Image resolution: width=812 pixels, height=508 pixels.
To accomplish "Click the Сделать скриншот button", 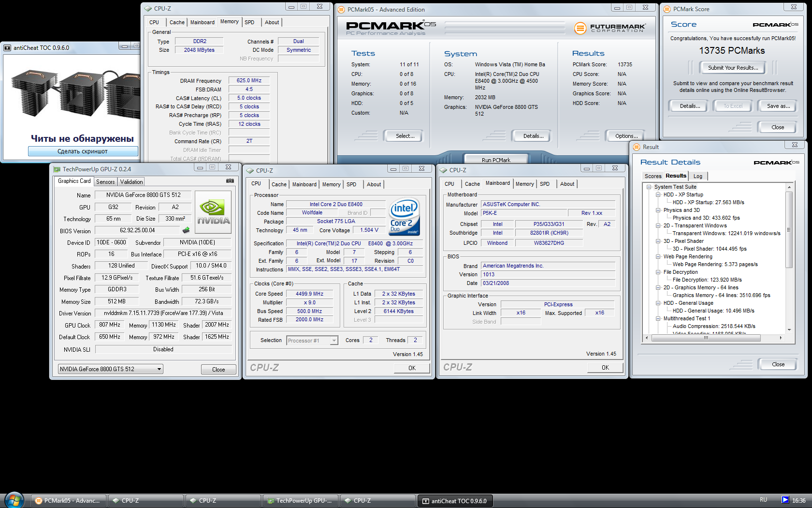I will pos(83,151).
